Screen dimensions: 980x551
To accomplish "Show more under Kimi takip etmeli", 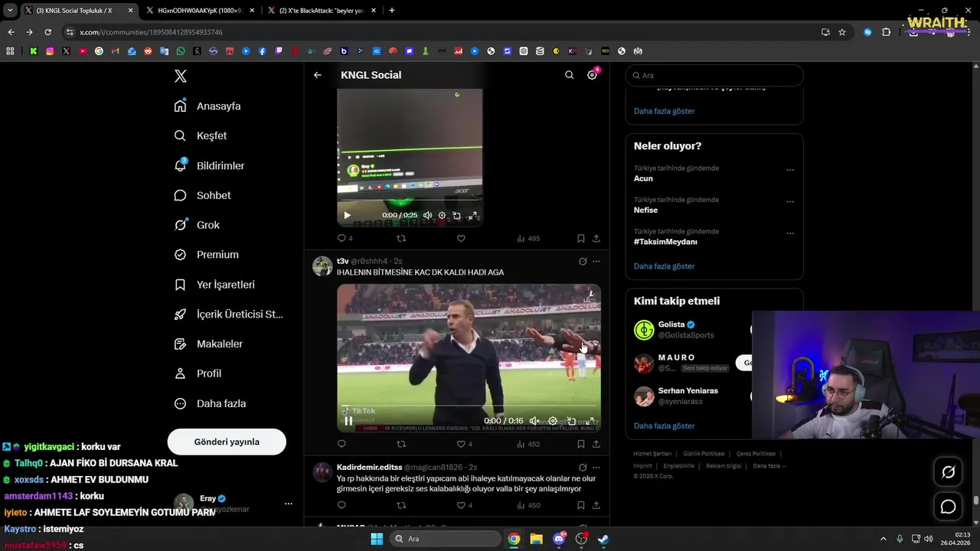I will pyautogui.click(x=664, y=425).
